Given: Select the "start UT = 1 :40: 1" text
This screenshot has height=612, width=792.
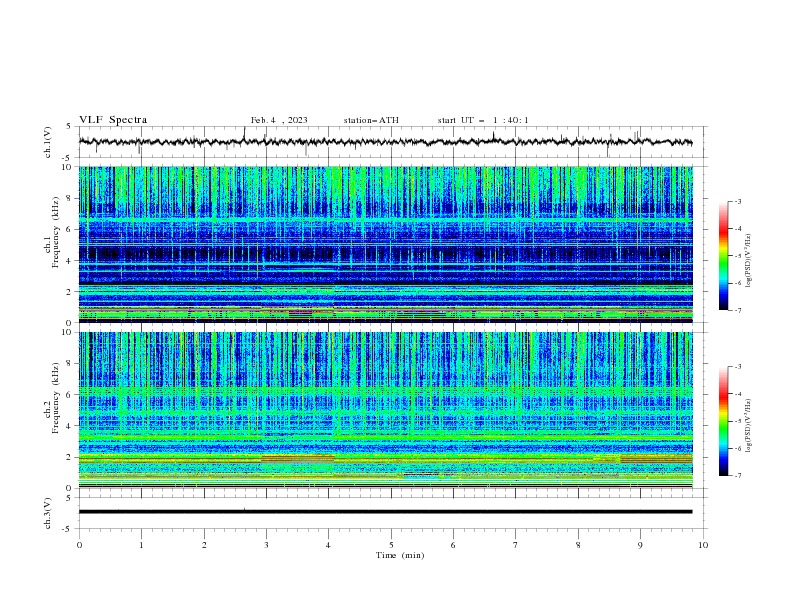Looking at the screenshot, I should click(x=483, y=120).
